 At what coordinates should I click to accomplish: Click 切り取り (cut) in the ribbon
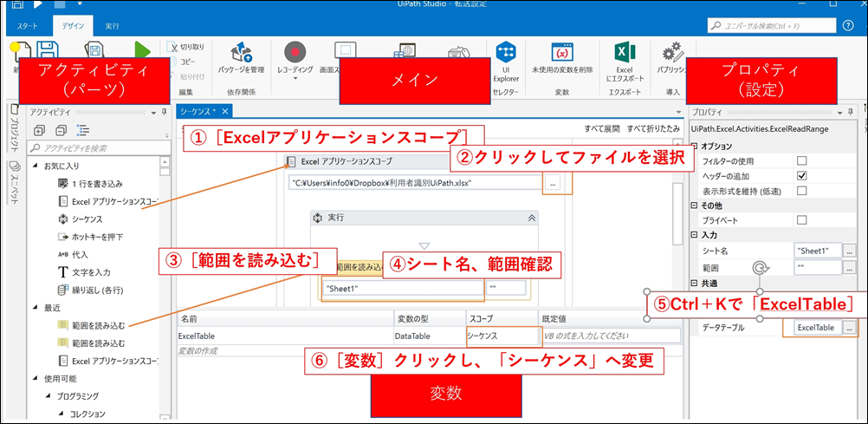tap(186, 48)
